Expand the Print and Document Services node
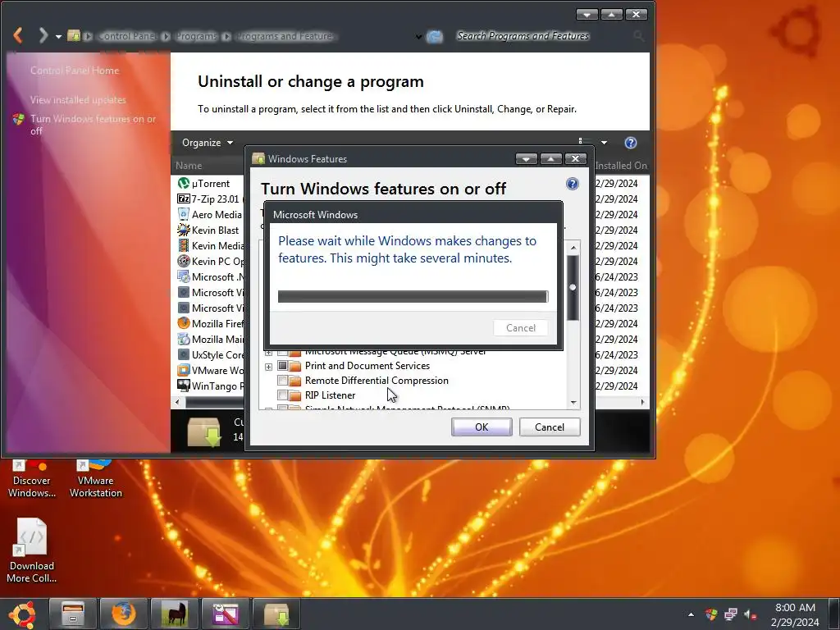Viewport: 840px width, 630px height. click(268, 367)
